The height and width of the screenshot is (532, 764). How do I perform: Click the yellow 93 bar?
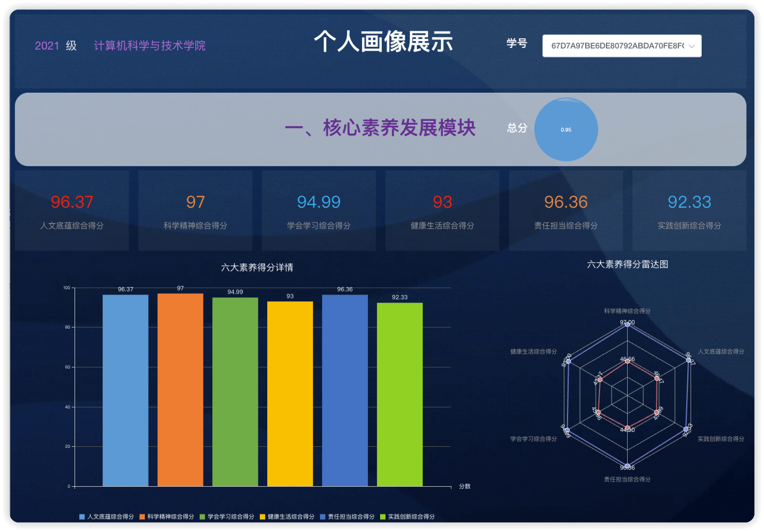(290, 394)
